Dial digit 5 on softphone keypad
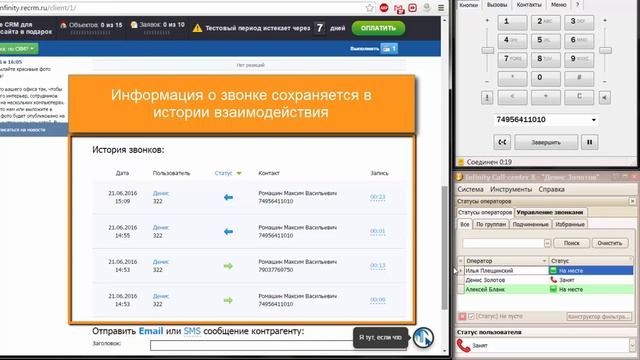This screenshot has height=360, width=640. (x=546, y=41)
